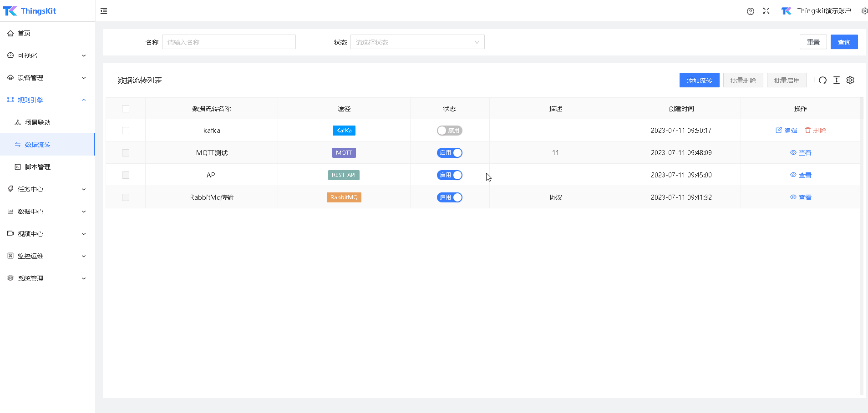Image resolution: width=868 pixels, height=413 pixels.
Task: Collapse the sidebar with the menu fold icon
Action: tap(104, 11)
